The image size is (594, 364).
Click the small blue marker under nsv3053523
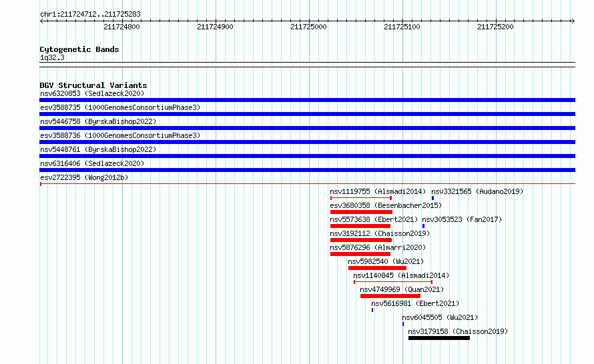pos(423,226)
